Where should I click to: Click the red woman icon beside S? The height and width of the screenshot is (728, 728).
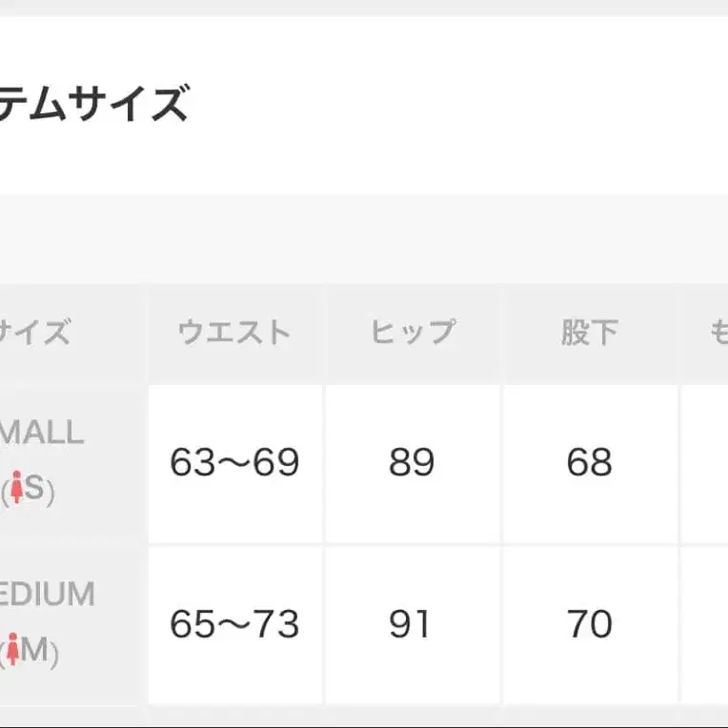point(15,492)
